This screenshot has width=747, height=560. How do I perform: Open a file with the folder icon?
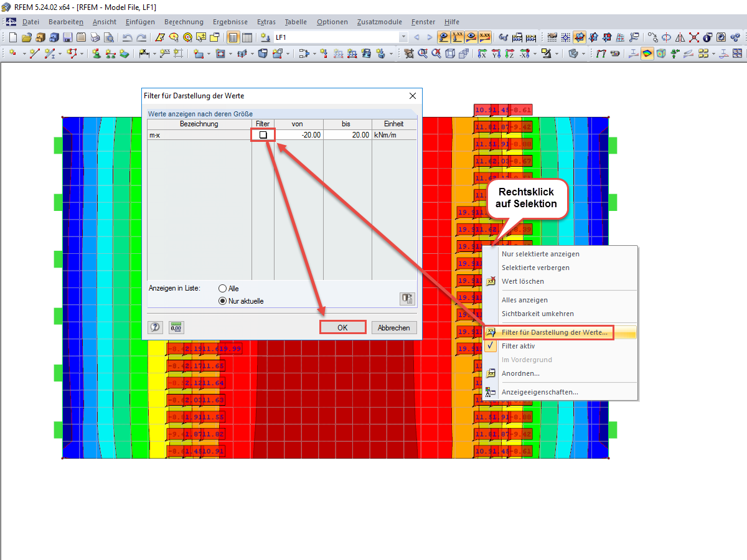[x=27, y=37]
